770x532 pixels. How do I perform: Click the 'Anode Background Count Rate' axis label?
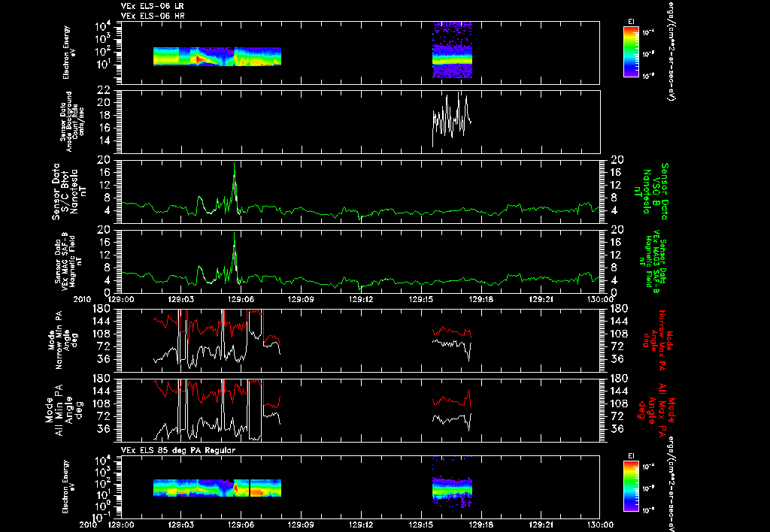[71, 122]
